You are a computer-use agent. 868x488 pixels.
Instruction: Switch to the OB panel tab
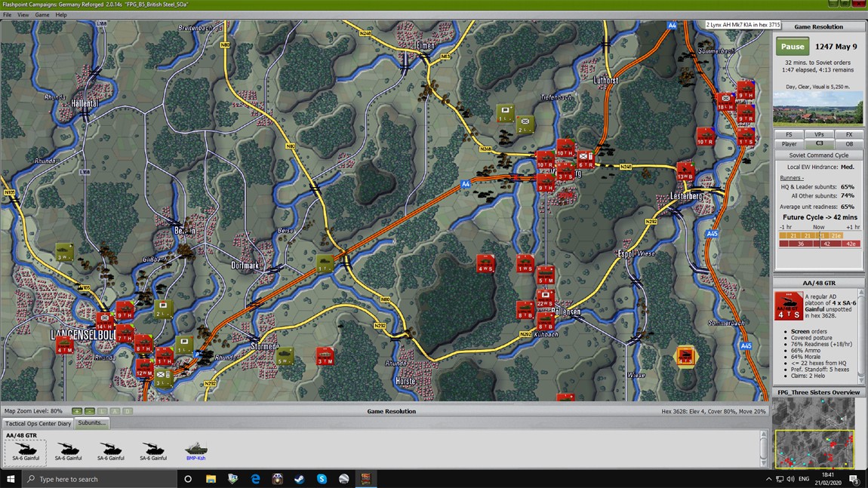(x=848, y=144)
